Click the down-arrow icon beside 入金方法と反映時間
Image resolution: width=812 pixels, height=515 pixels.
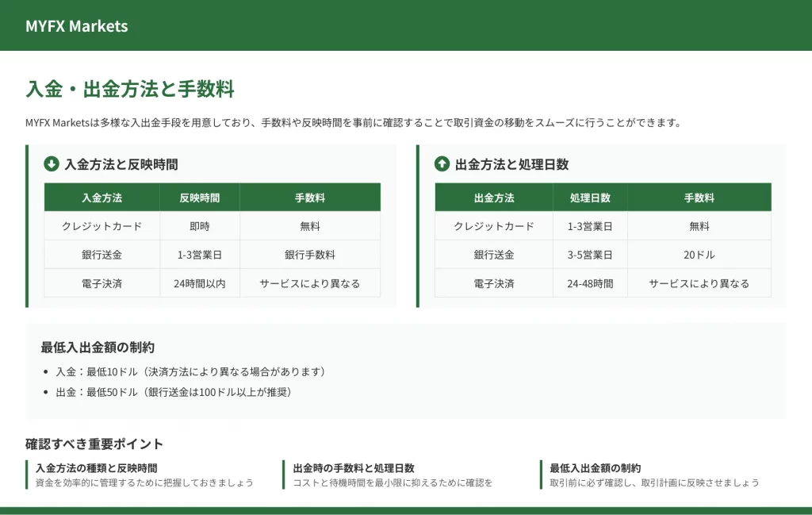coord(52,164)
